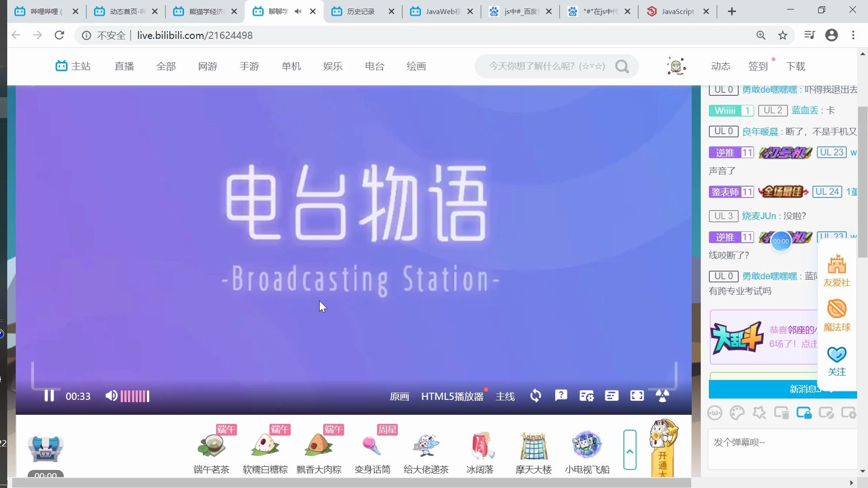Switch to the 熊猫学经济 browser tab
This screenshot has height=488, width=868.
coord(206,11)
